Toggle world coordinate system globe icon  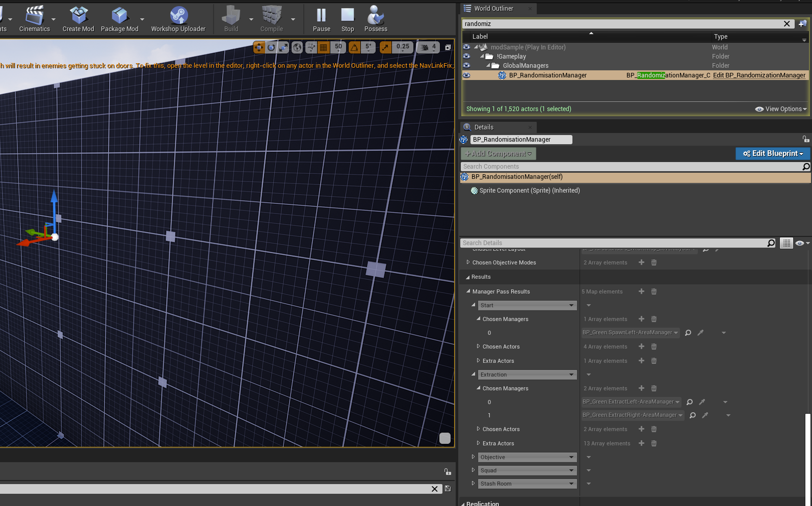tap(297, 47)
